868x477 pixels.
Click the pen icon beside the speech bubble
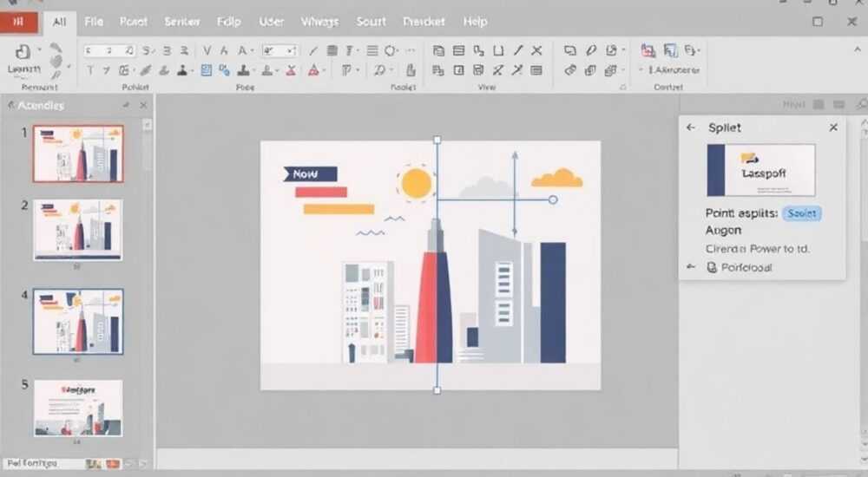click(x=590, y=51)
